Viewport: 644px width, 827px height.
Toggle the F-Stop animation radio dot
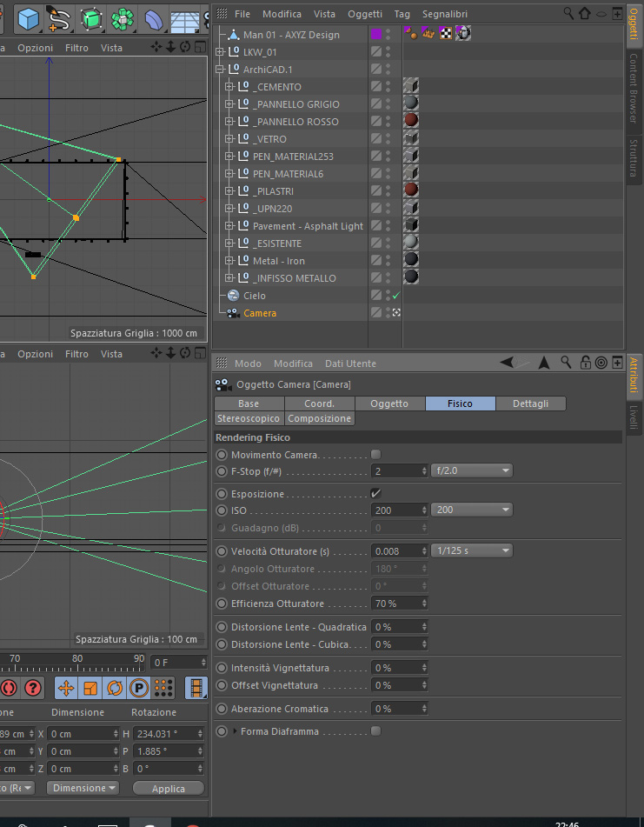222,471
